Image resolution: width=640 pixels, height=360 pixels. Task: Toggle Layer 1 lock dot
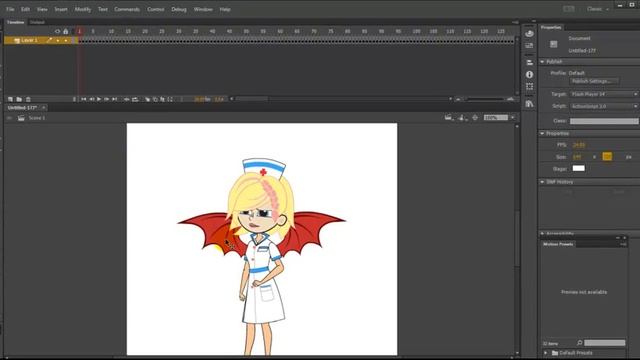(x=66, y=40)
